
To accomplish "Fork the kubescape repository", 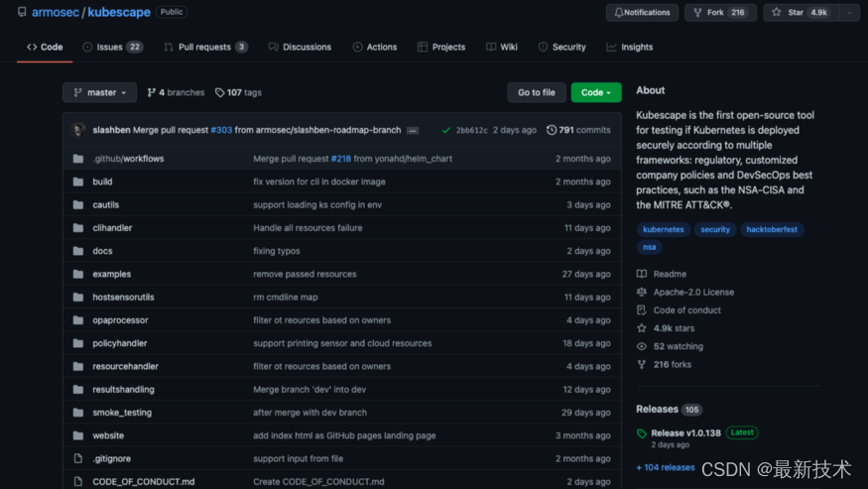I will (720, 12).
